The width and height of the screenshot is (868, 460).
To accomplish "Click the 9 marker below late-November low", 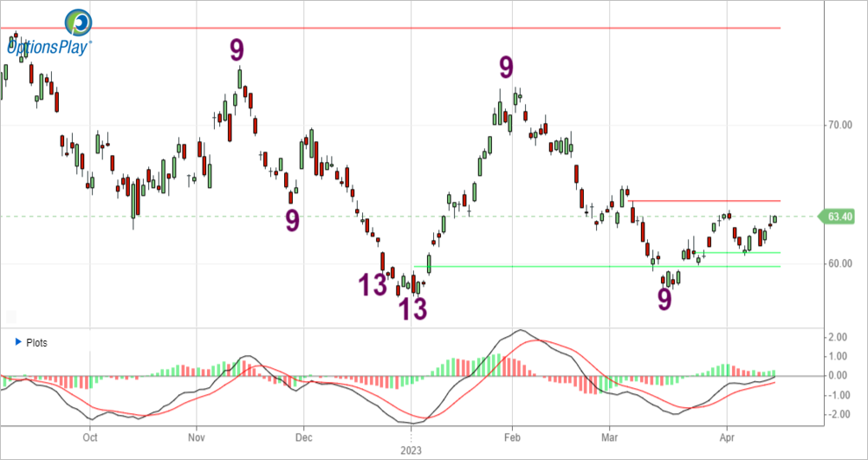I will pos(292,221).
